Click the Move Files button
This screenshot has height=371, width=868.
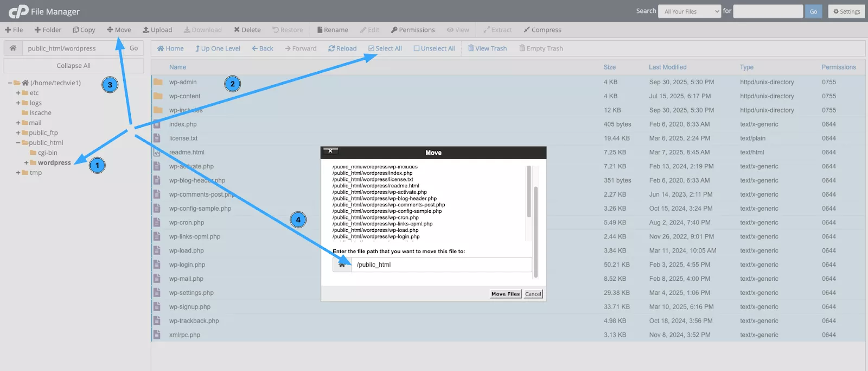click(x=505, y=294)
